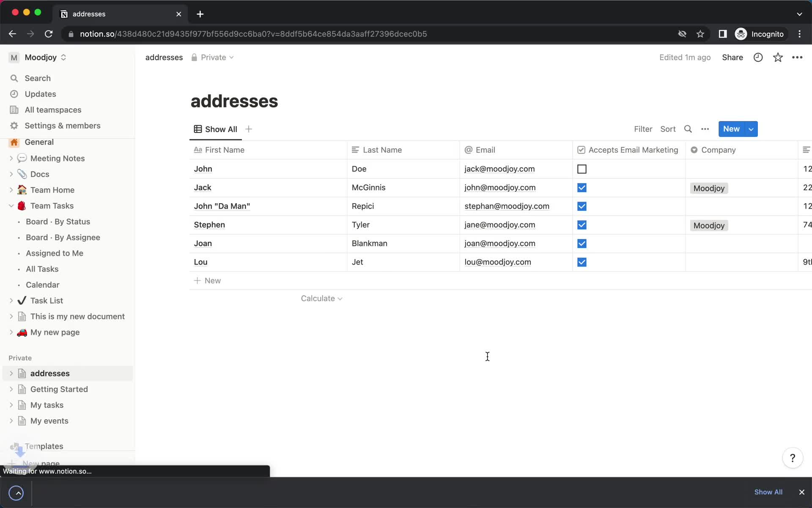Click the Sort icon in toolbar
The width and height of the screenshot is (812, 508).
pyautogui.click(x=668, y=129)
